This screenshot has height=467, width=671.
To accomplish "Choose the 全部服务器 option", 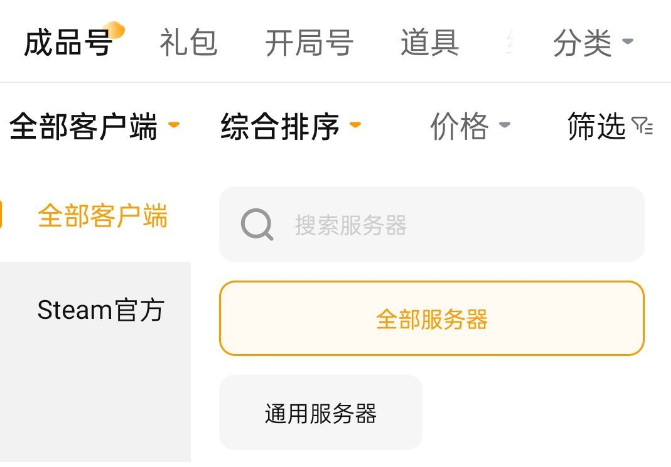I will 432,319.
